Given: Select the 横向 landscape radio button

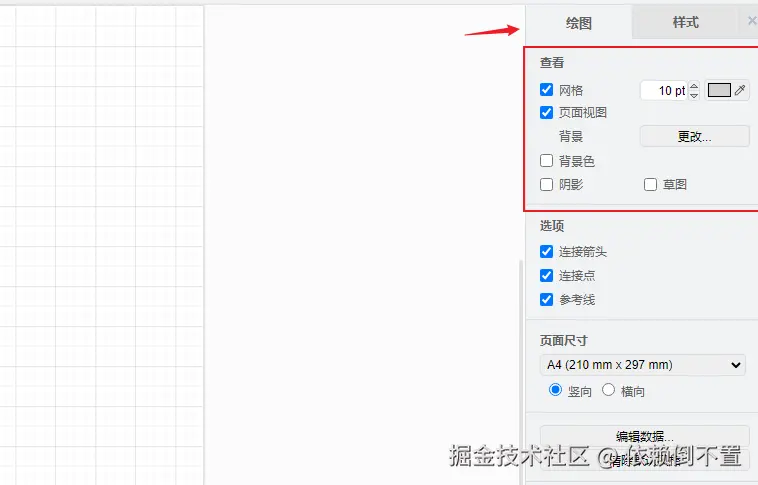Looking at the screenshot, I should 609,390.
